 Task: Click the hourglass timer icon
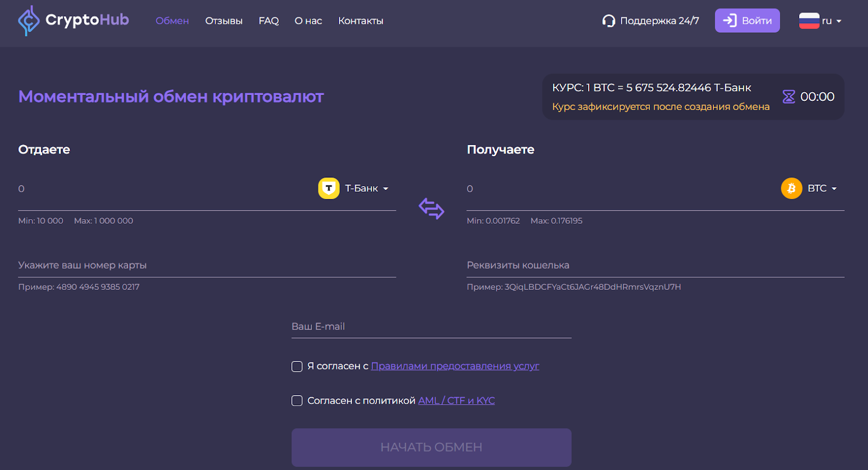(x=788, y=97)
